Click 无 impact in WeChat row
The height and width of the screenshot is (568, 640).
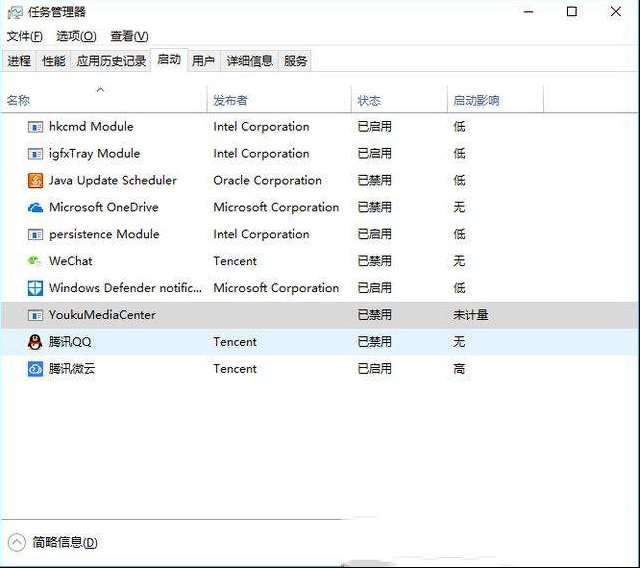coord(459,261)
